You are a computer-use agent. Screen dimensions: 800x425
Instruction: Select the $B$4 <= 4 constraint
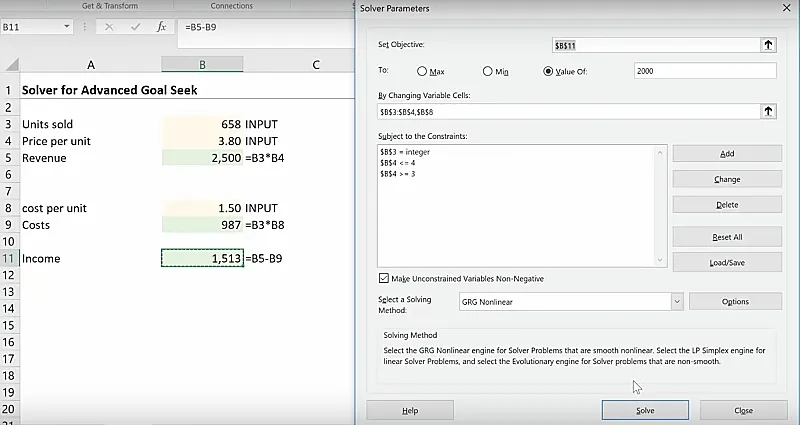coord(397,162)
